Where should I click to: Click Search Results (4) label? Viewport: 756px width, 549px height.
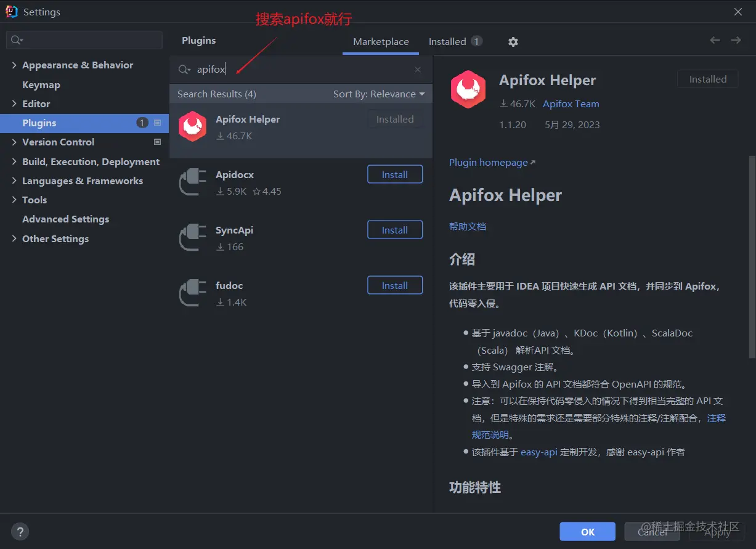click(217, 94)
